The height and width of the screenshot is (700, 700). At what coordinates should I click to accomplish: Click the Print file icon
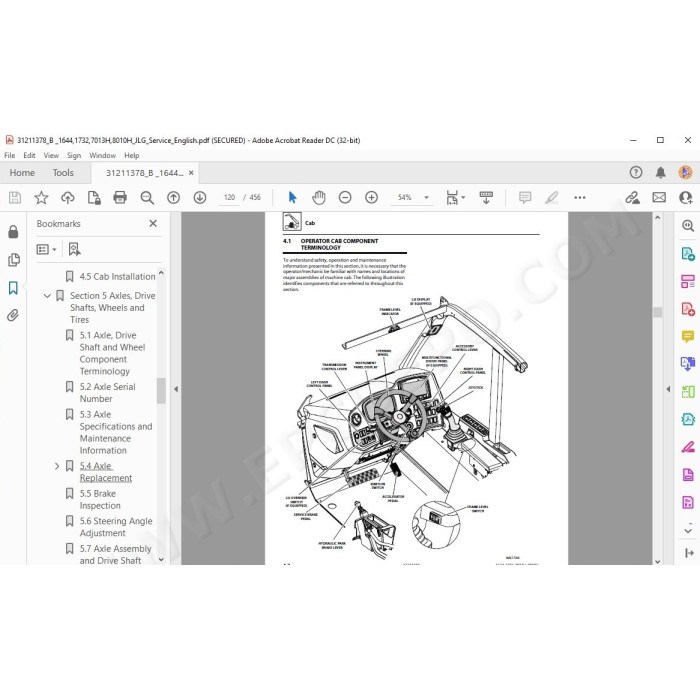120,197
